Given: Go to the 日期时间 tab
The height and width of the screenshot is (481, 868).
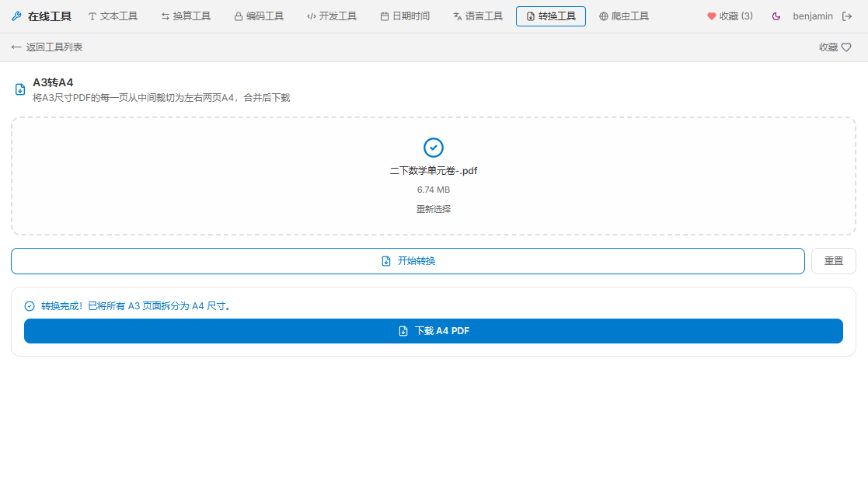Looking at the screenshot, I should tap(405, 16).
